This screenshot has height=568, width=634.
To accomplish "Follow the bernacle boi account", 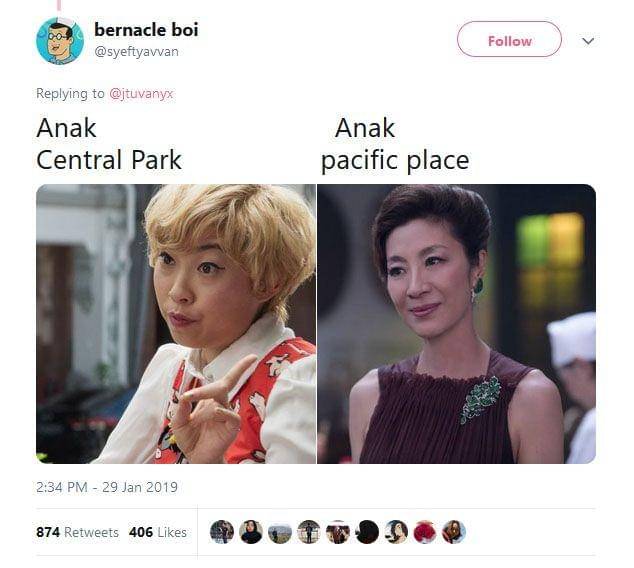I will point(509,39).
